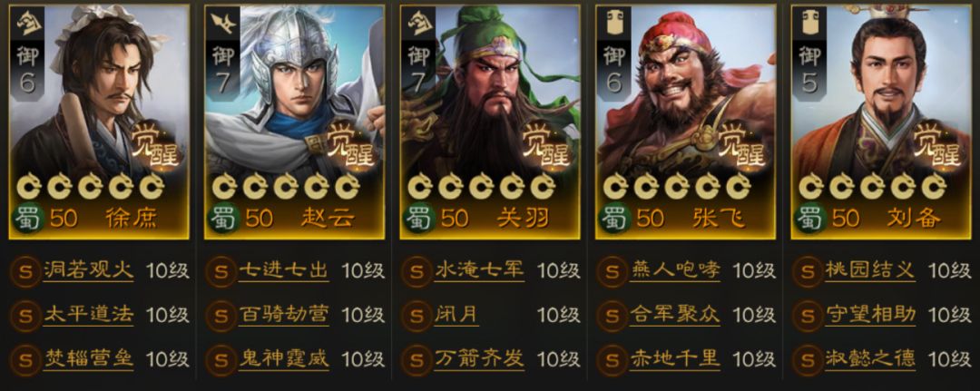This screenshot has height=391, width=980.
Task: Open the 闭月 skill link
Action: 456,315
